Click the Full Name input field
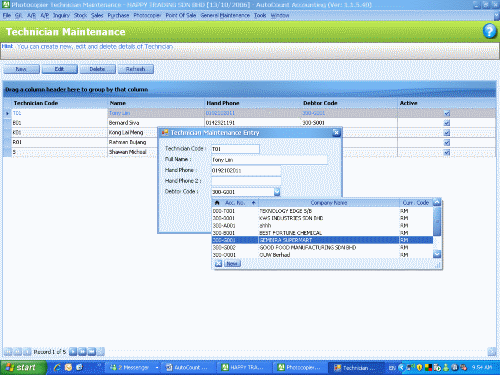 coord(269,160)
